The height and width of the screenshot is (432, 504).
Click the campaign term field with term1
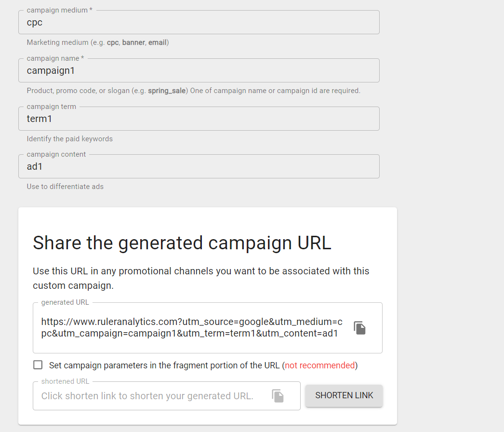(x=199, y=118)
